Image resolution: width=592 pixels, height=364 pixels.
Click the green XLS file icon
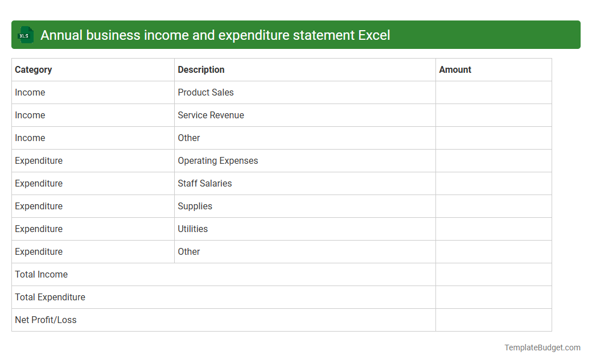click(25, 35)
